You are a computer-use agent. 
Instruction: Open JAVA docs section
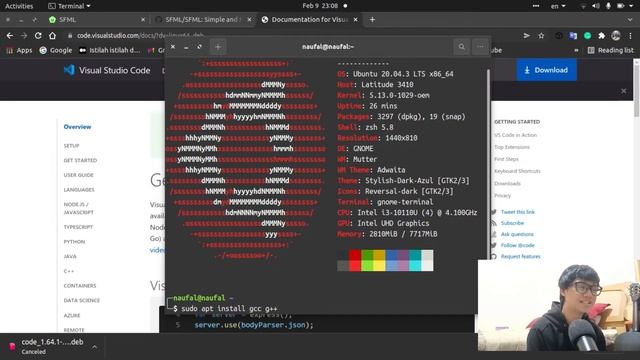coord(70,256)
